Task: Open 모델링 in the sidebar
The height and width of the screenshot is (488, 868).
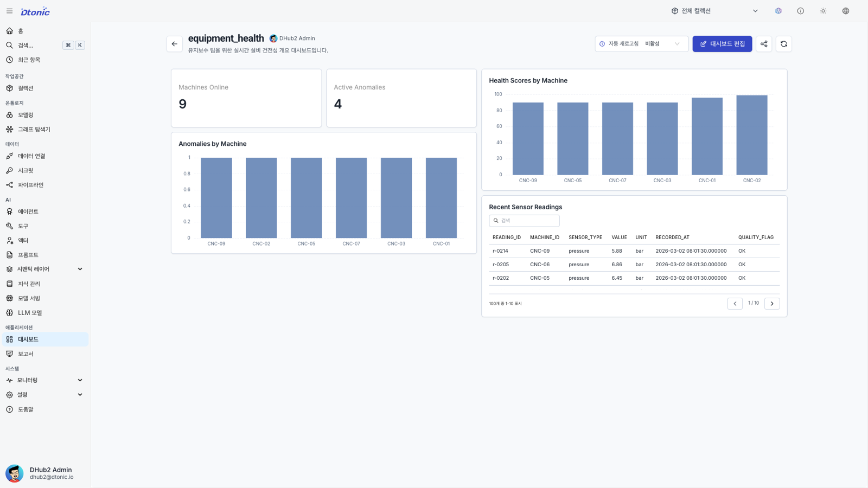Action: pyautogui.click(x=45, y=115)
